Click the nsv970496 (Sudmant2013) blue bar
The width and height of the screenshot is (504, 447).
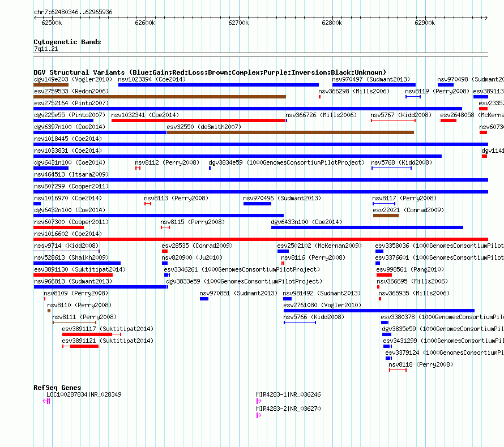click(x=257, y=204)
